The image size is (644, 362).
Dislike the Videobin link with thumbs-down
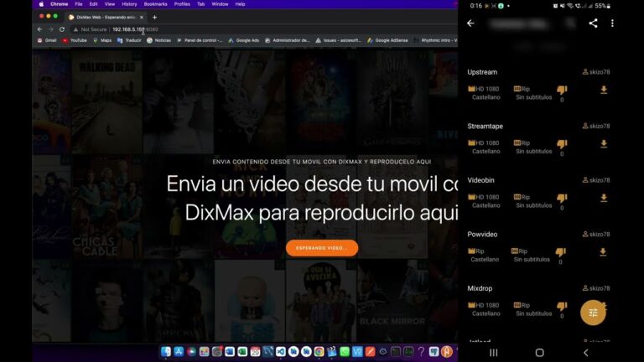pos(562,199)
